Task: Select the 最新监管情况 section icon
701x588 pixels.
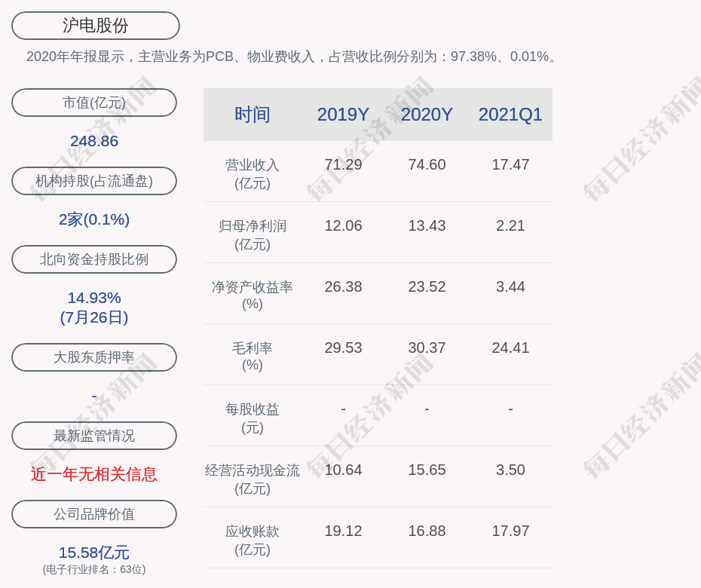Action: click(x=93, y=436)
